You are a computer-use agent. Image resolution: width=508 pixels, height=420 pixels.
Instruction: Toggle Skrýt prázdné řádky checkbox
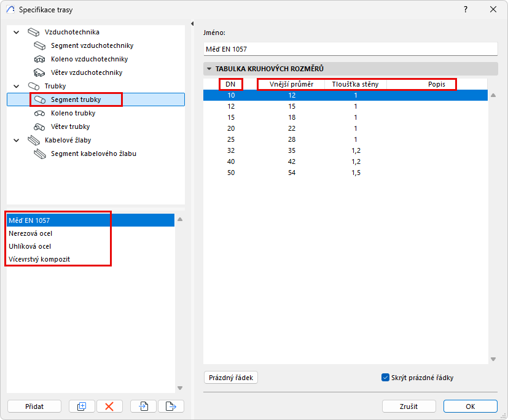385,378
